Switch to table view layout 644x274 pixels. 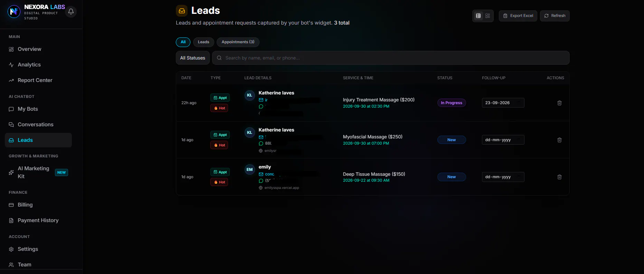click(478, 16)
